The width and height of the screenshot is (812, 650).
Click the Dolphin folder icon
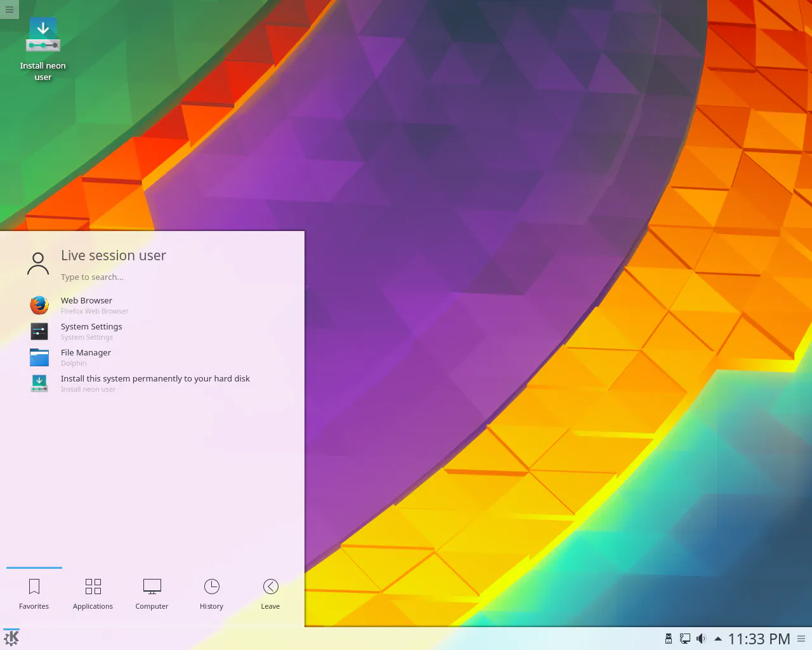(39, 357)
